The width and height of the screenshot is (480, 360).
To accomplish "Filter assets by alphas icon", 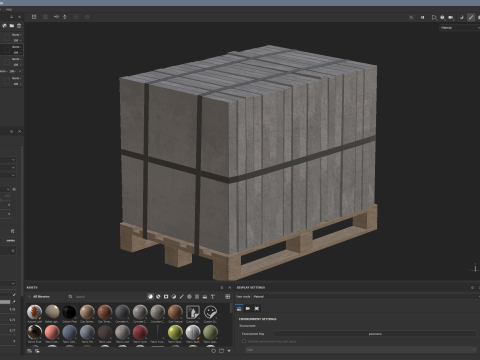I will pos(189,296).
